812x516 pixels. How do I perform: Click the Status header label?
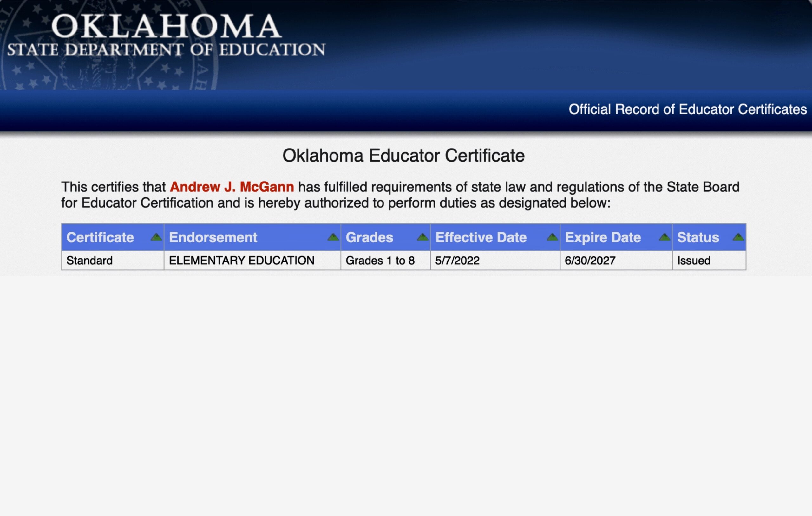698,237
